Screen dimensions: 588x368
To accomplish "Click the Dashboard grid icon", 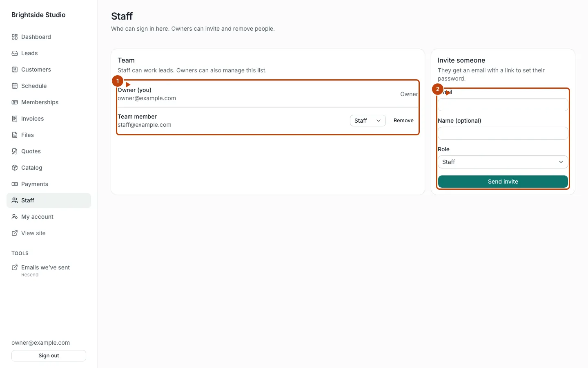I will (15, 37).
